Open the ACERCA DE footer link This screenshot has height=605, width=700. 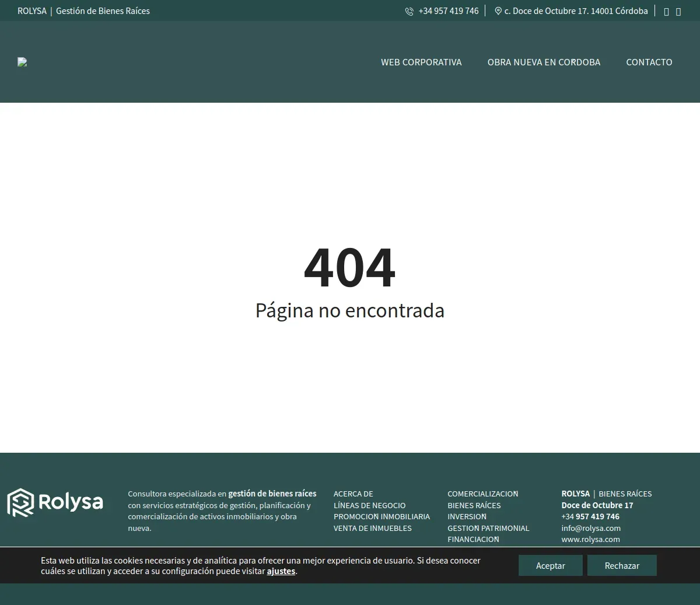coord(353,494)
